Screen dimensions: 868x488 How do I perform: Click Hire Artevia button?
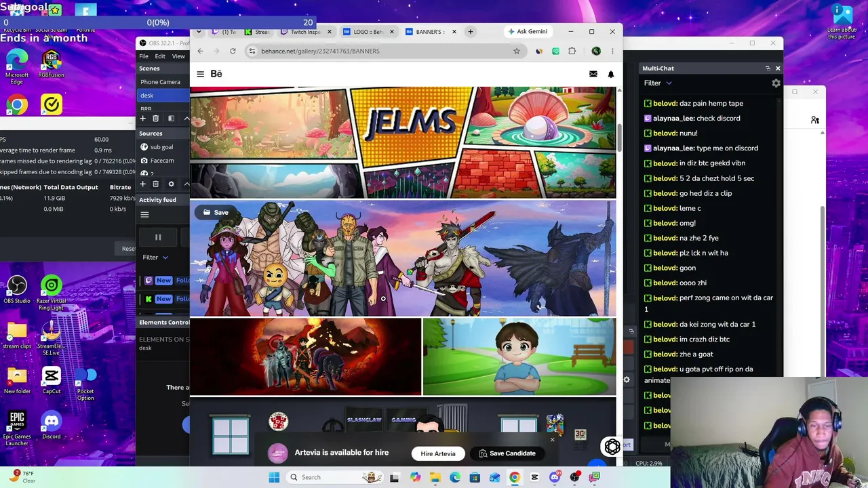tap(438, 453)
